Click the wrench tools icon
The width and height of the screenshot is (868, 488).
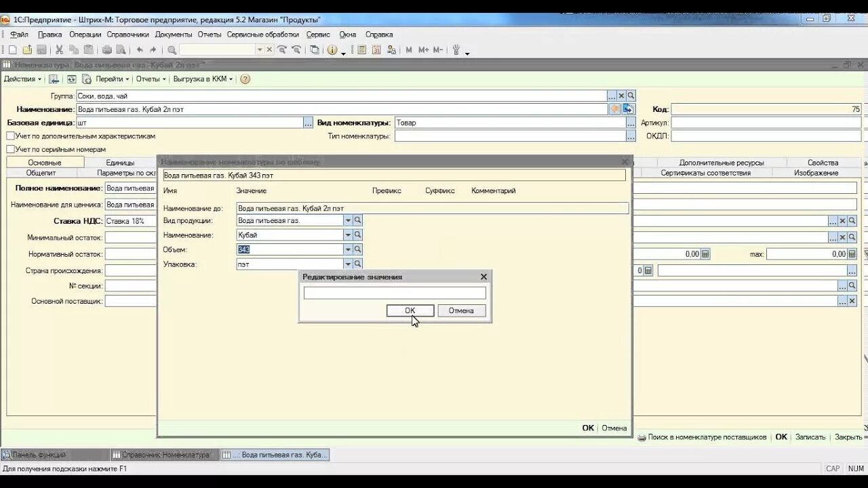click(x=456, y=49)
